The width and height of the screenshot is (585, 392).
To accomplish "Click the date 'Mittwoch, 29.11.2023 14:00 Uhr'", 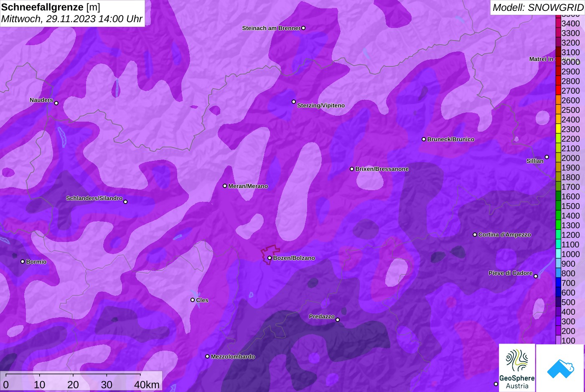I will point(72,19).
